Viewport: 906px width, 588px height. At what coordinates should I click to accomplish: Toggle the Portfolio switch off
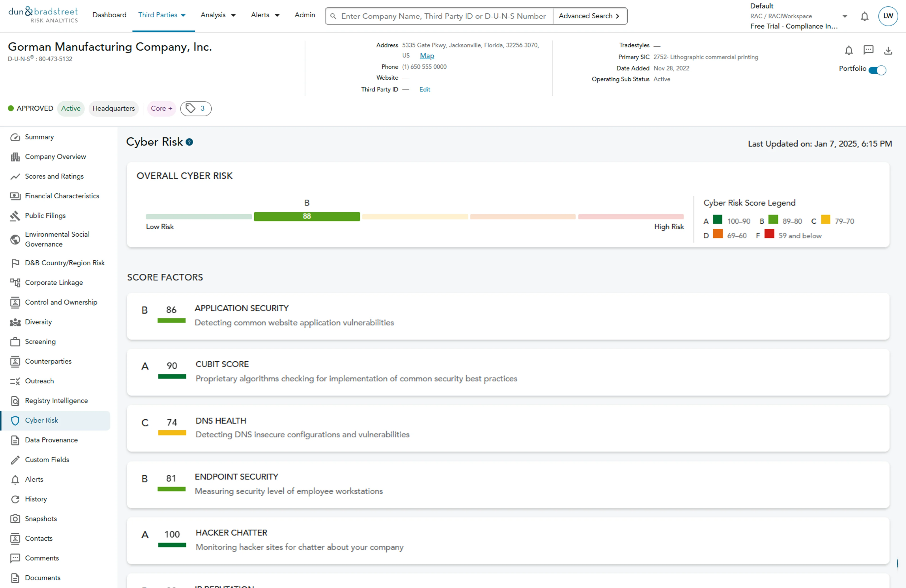pos(878,70)
